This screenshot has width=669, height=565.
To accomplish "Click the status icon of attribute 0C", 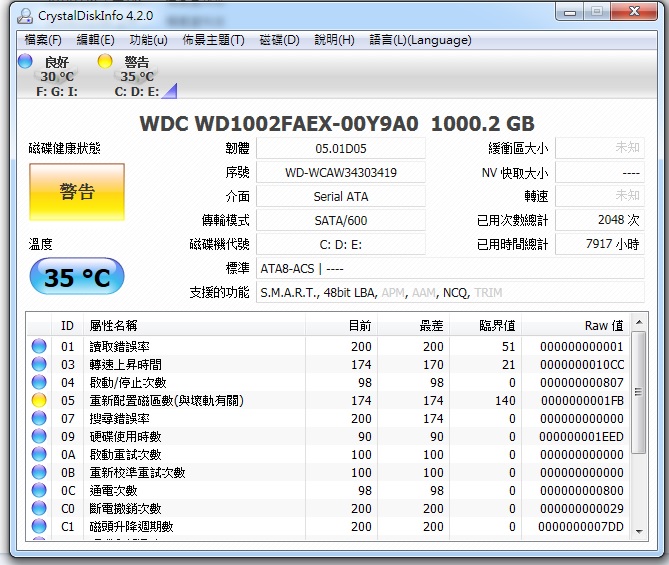I will point(39,490).
